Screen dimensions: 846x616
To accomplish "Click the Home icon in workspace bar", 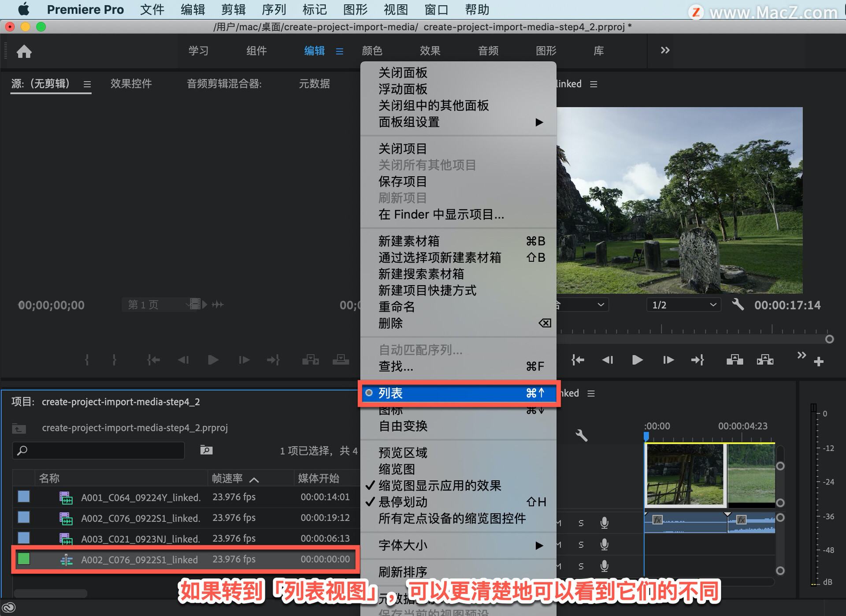I will pyautogui.click(x=24, y=52).
